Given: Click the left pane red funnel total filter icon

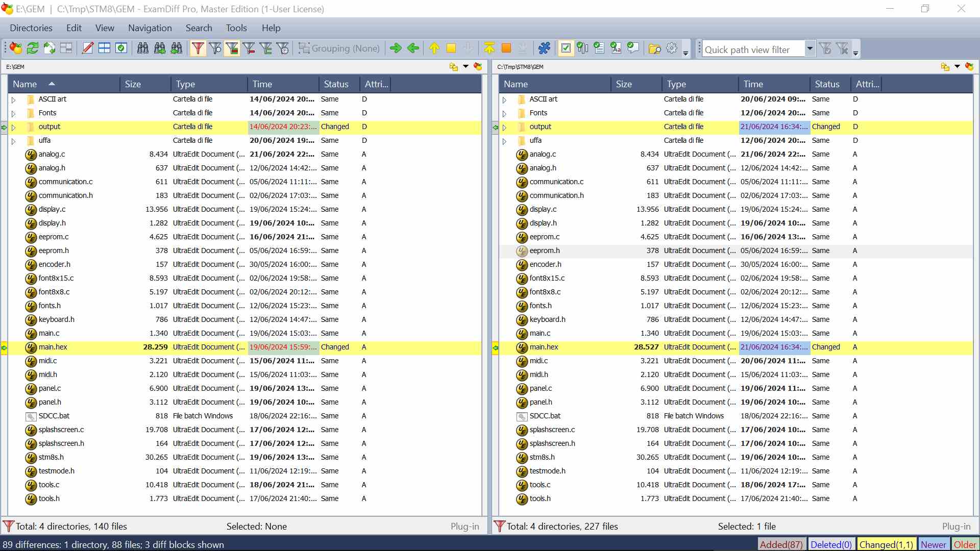Looking at the screenshot, I should coord(8,526).
